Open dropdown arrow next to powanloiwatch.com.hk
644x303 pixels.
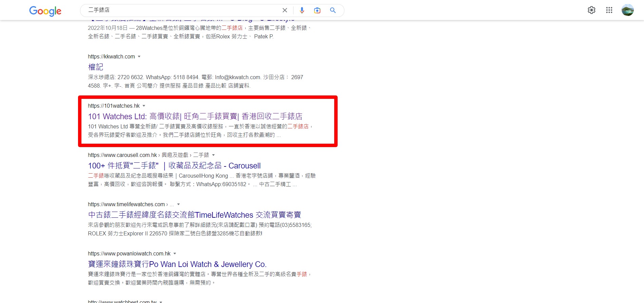175,254
